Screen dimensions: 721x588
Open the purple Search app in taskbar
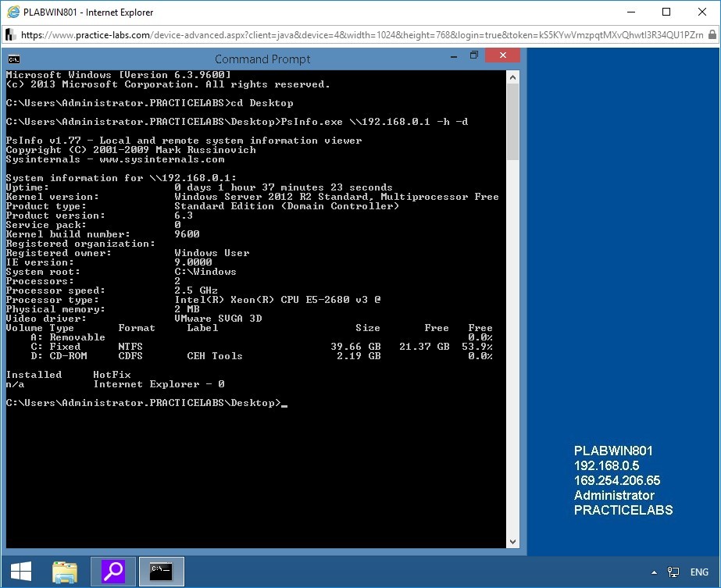[113, 571]
